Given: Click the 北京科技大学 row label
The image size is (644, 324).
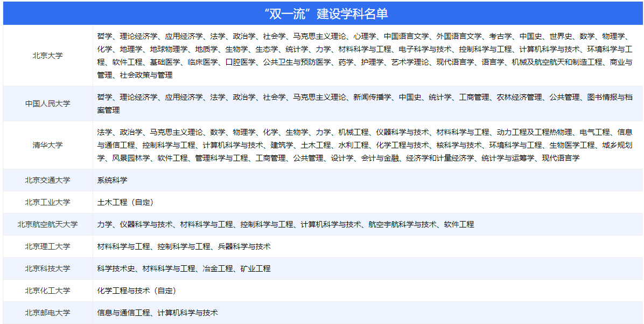Looking at the screenshot, I should tap(47, 268).
